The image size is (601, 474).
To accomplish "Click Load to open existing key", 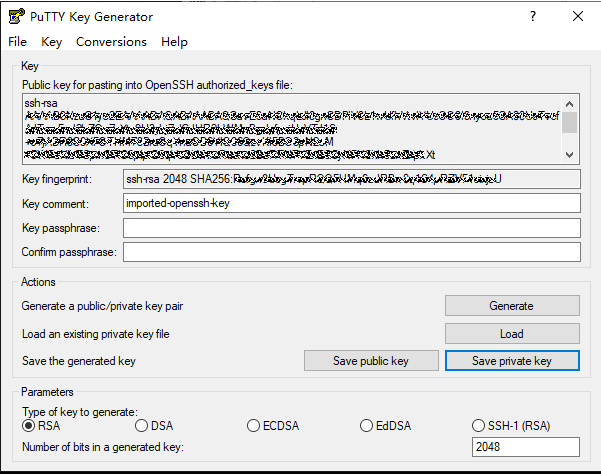I will click(512, 334).
